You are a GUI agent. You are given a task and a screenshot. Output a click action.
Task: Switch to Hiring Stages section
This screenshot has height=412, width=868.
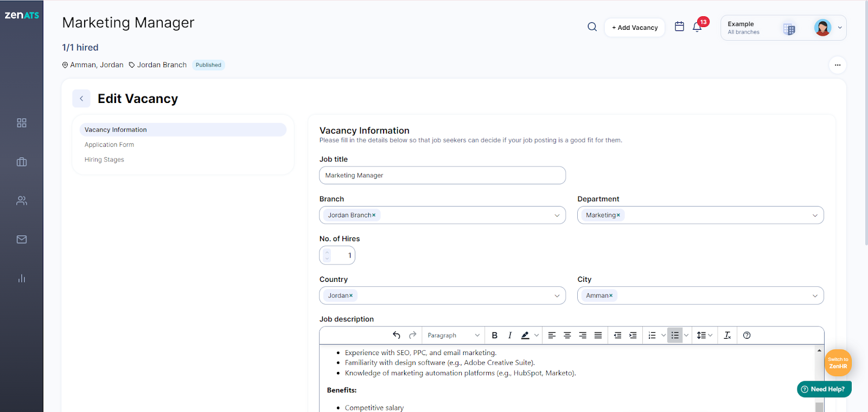[x=104, y=159]
